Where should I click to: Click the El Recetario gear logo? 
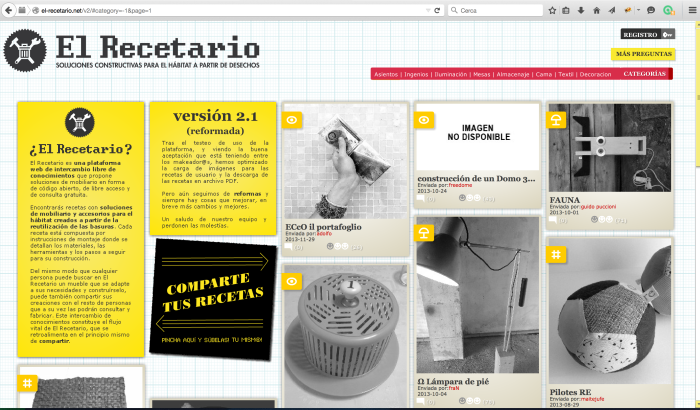pyautogui.click(x=25, y=50)
